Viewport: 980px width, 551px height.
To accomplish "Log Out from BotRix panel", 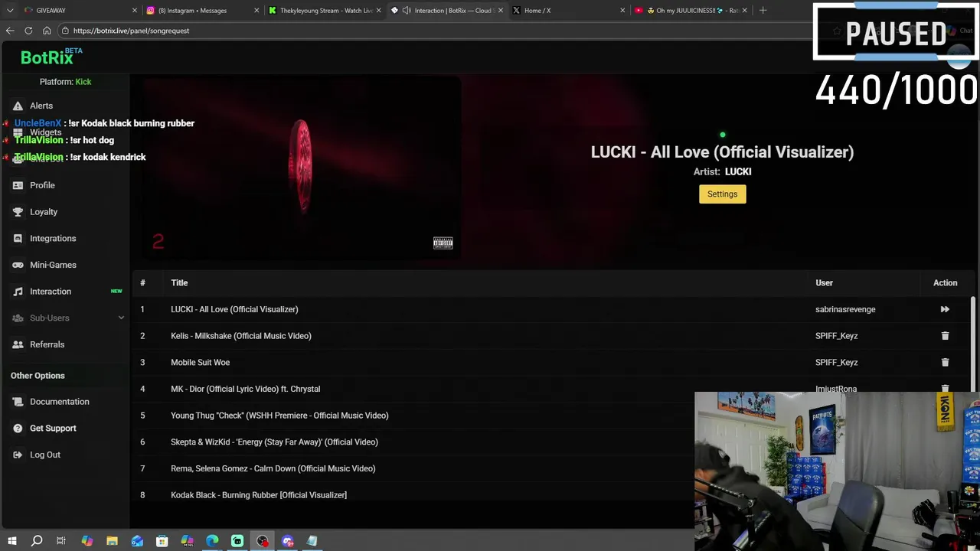I will click(44, 455).
